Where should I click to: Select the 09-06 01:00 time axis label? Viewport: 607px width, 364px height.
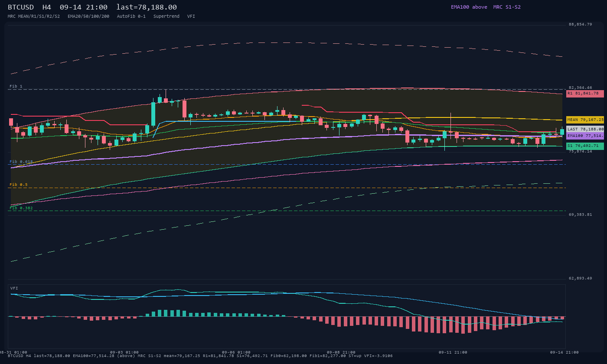click(236, 352)
